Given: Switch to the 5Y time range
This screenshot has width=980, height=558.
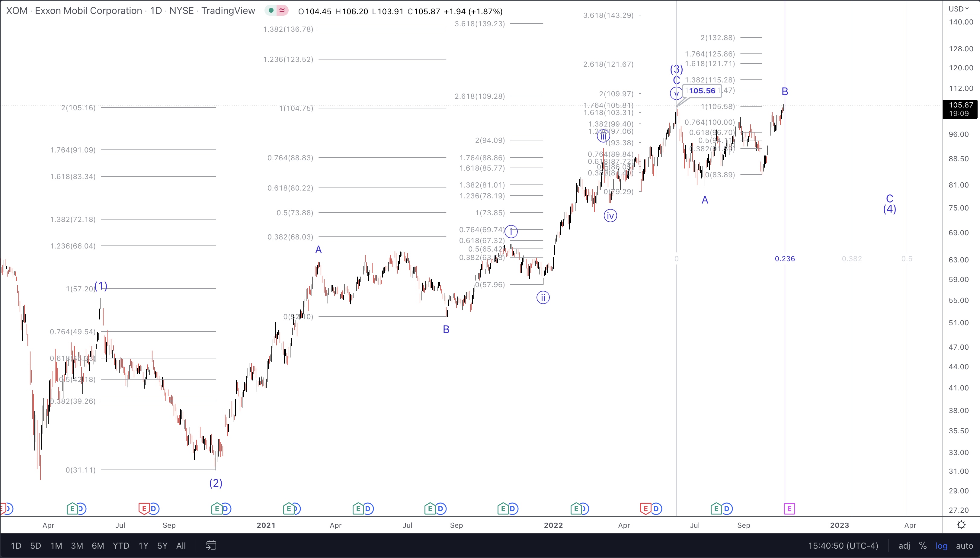Looking at the screenshot, I should tap(162, 546).
